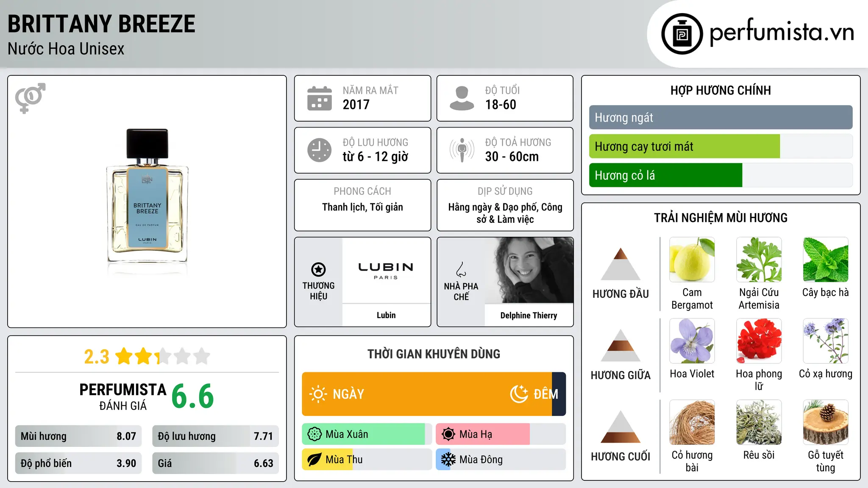Image resolution: width=868 pixels, height=488 pixels.
Task: Click the perfumista.vn site name
Action: (x=782, y=32)
